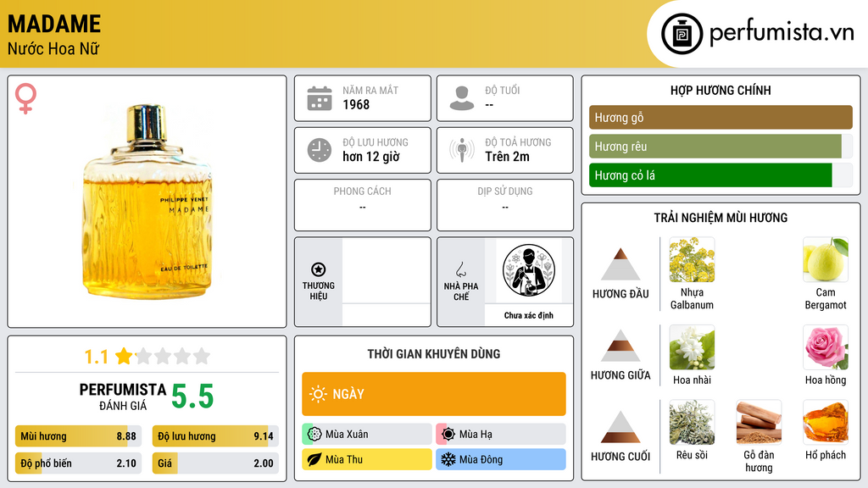
Task: Click the Giá 2.00 score bar
Action: 215,463
